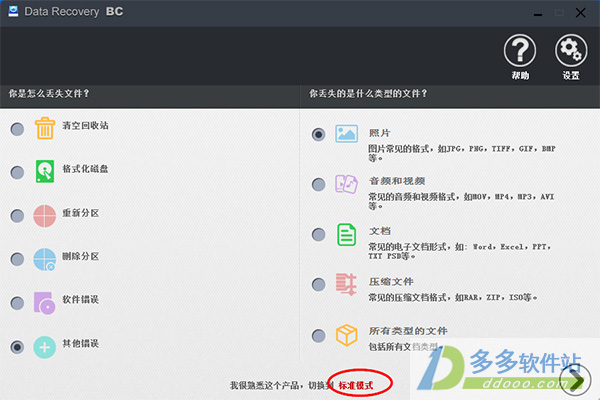Click the 重新分区 label text
The image size is (600, 400).
81,213
